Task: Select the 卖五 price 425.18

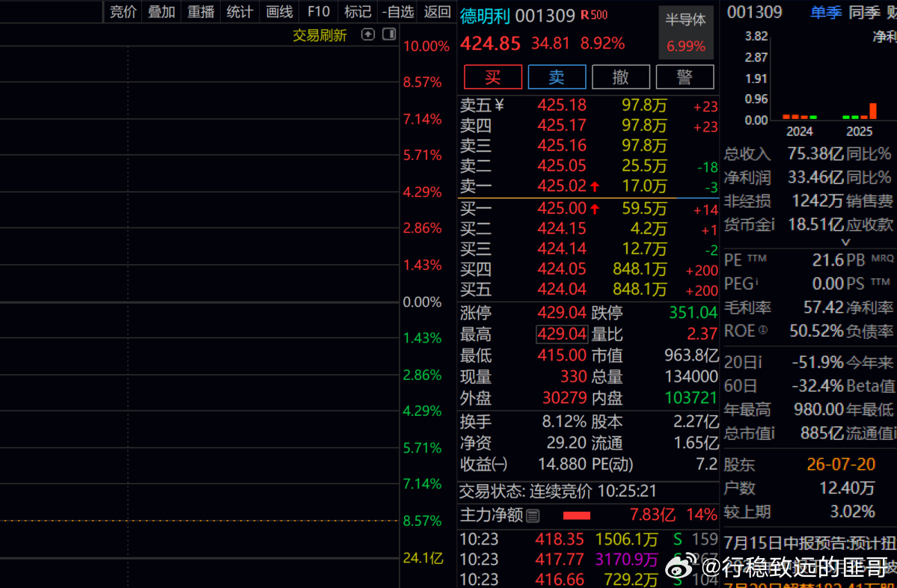Action: coord(562,105)
